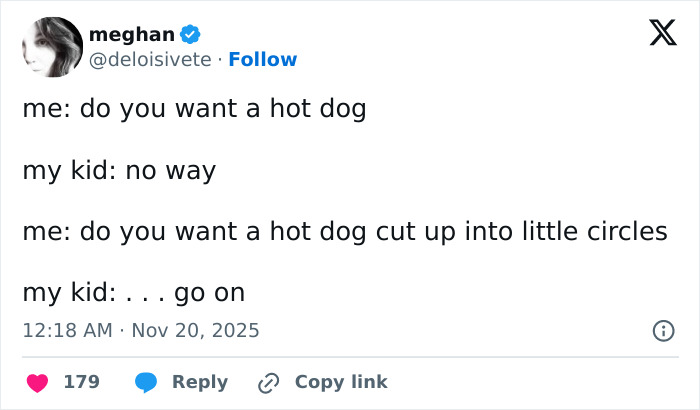Follow the @deloisivete account
The image size is (700, 410).
tap(263, 60)
